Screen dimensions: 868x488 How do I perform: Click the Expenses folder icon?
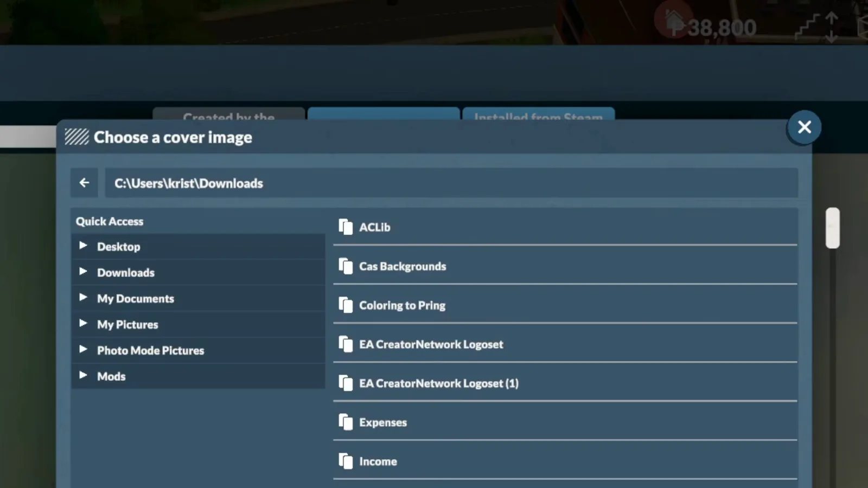[346, 422]
